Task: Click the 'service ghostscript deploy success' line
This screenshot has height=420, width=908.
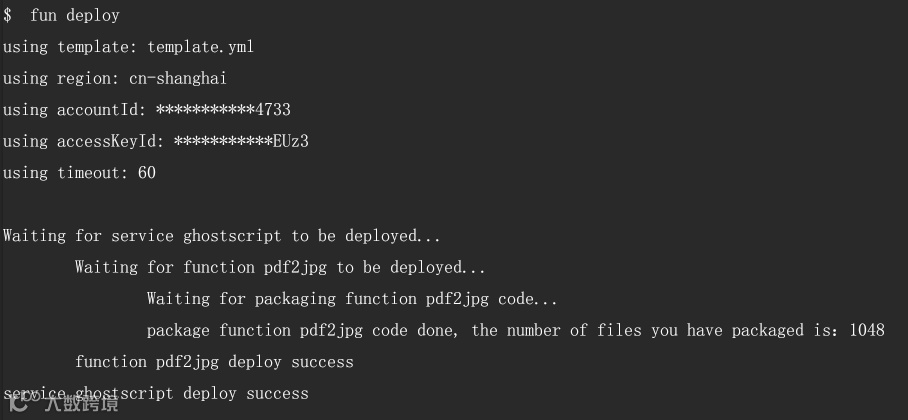Action: click(x=156, y=393)
